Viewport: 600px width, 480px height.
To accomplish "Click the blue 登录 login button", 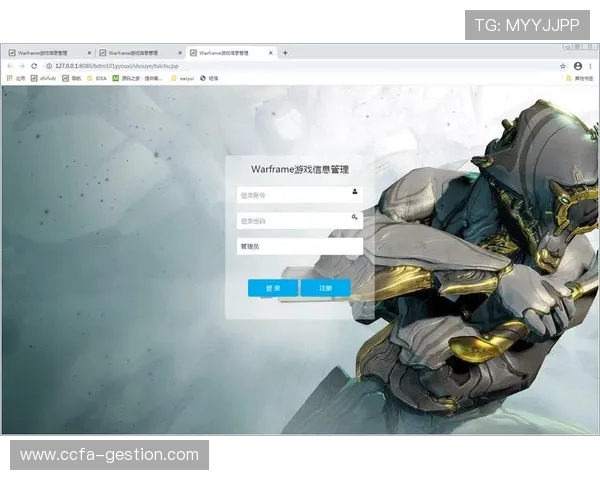I will click(273, 288).
